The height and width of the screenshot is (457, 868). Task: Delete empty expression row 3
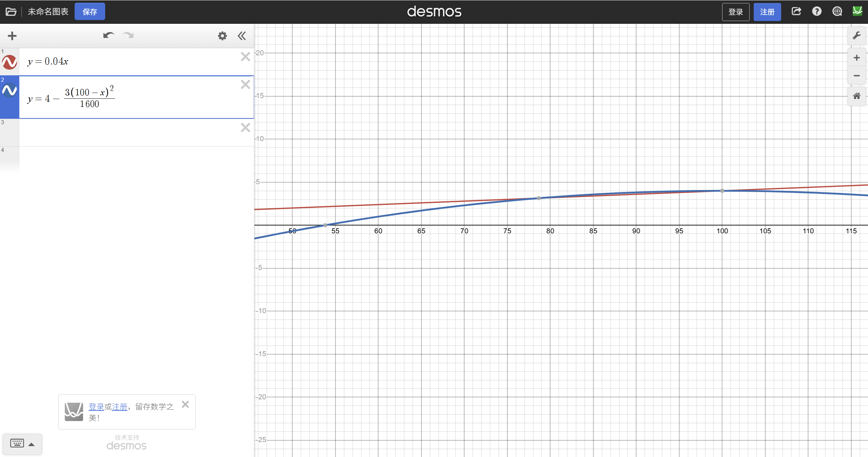246,128
